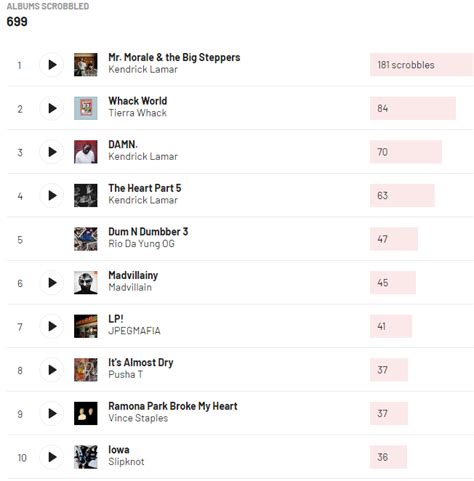Open Pusha T artist link

[x=125, y=374]
